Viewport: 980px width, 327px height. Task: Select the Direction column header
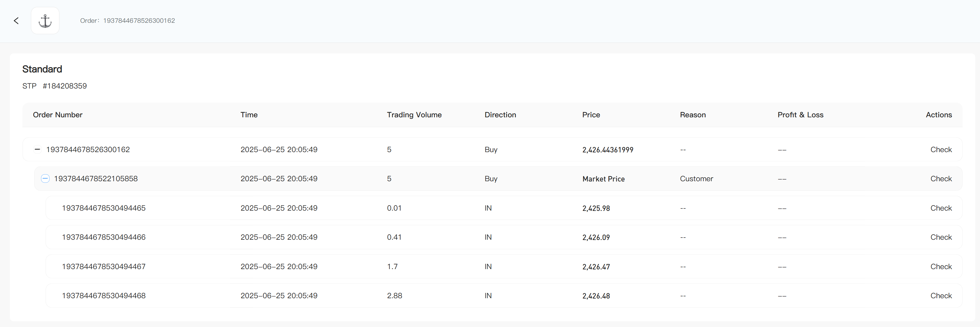click(x=500, y=115)
